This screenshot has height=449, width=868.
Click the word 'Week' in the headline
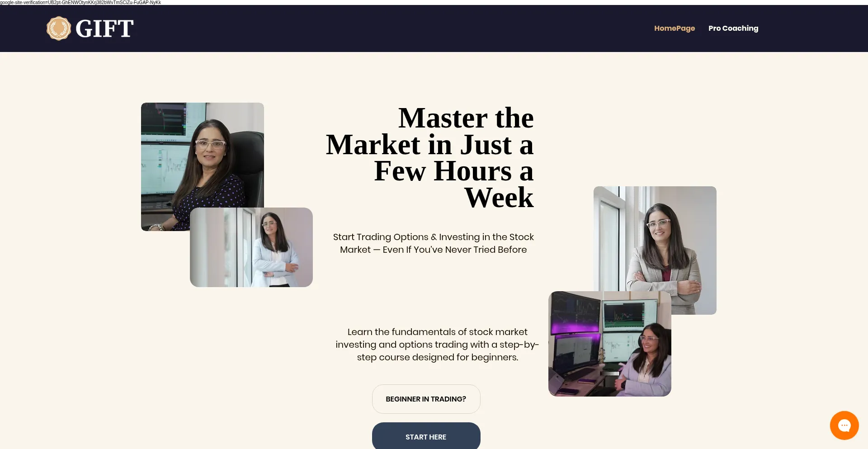(499, 198)
